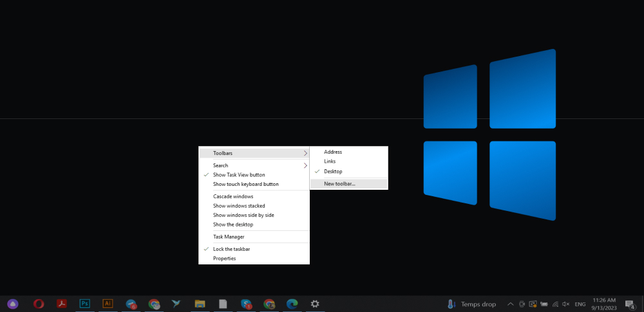Open the notification center showing 4 notifications
This screenshot has height=312, width=644.
tap(630, 304)
